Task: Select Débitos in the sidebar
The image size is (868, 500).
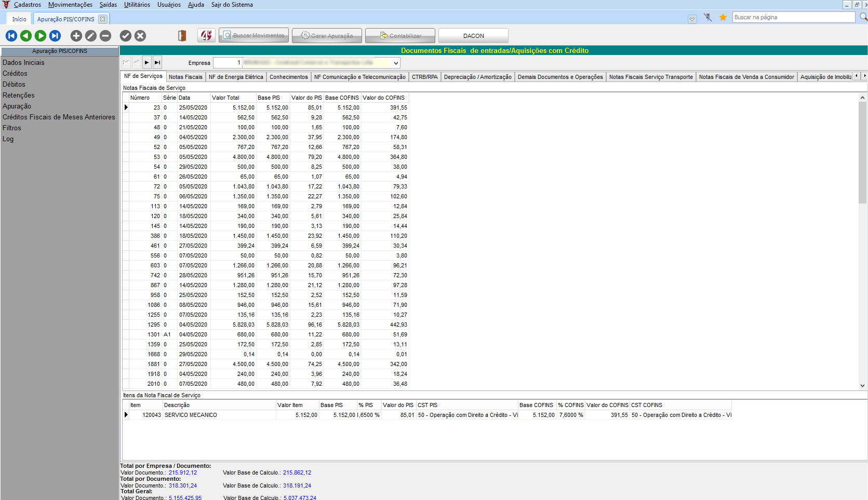Action: (14, 84)
